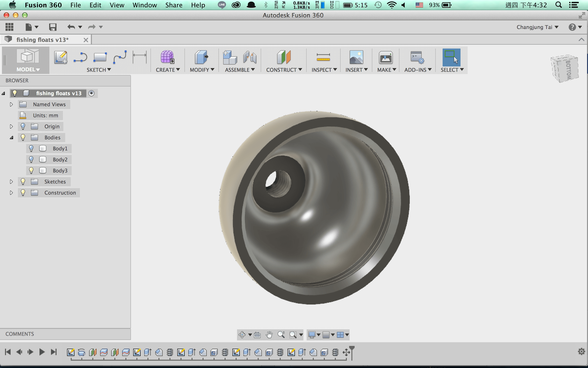Image resolution: width=588 pixels, height=368 pixels.
Task: Click the Wi-Fi status icon
Action: [392, 5]
